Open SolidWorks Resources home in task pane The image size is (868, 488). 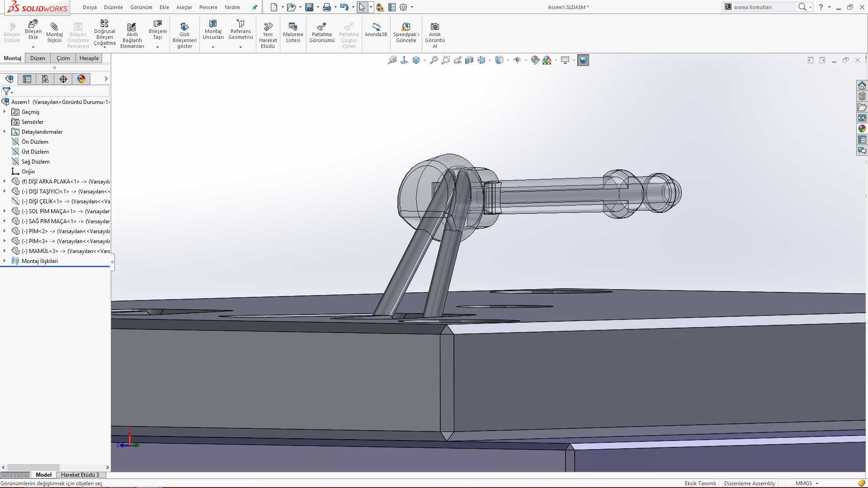[862, 85]
